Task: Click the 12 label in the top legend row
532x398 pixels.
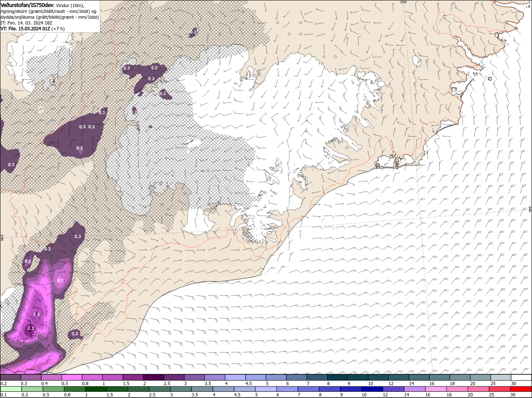Action: point(391,383)
